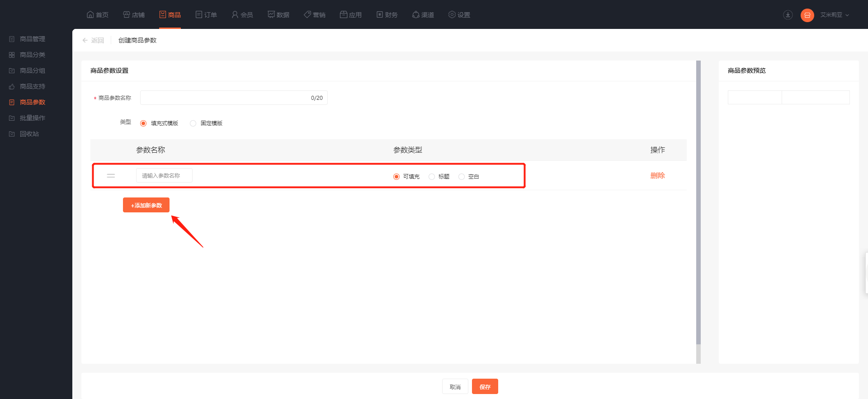This screenshot has height=399, width=868.
Task: Click the product icon beside 商品 in top nav
Action: point(163,14)
